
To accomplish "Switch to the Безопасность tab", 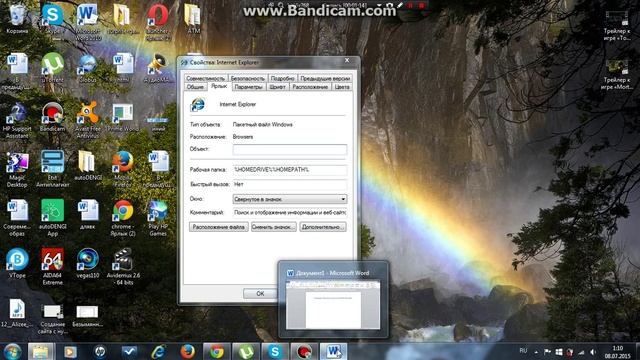I will tap(247, 78).
